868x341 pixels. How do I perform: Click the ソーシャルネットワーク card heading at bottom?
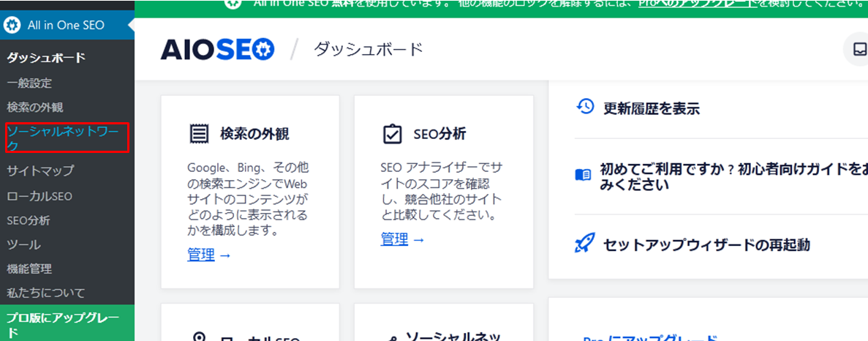(453, 337)
